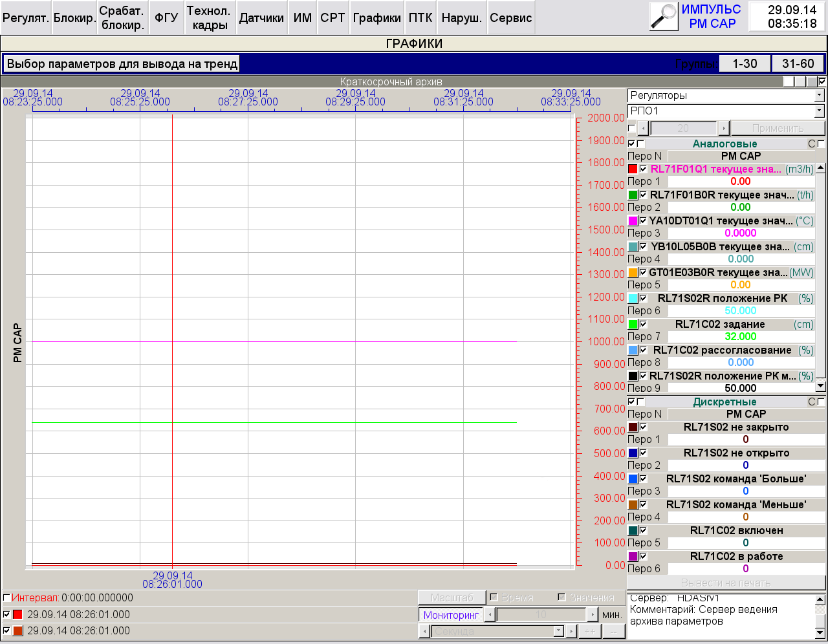828x644 pixels.
Task: Click the magenta swatch of pen YA10DT01Q1
Action: (x=633, y=220)
